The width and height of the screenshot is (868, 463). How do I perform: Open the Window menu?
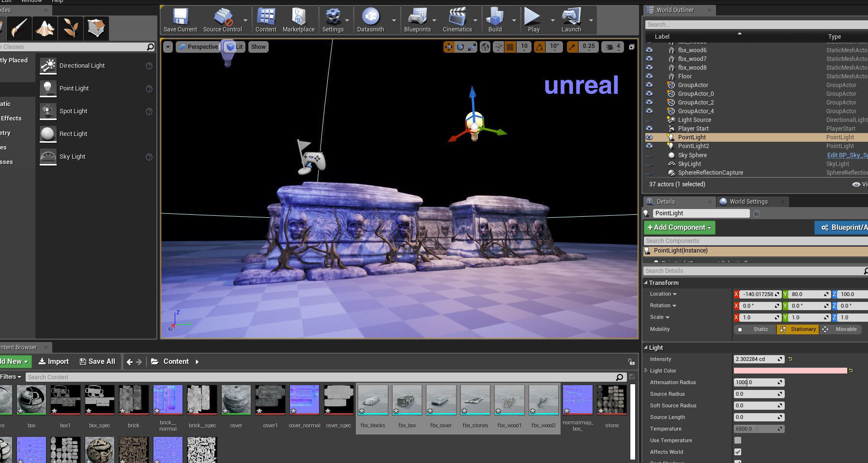(31, 1)
